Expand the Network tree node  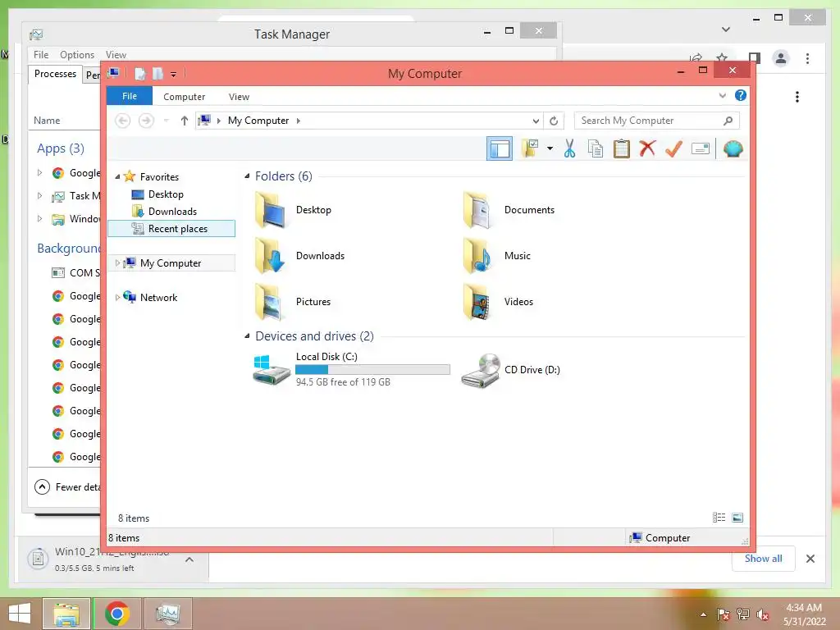[117, 297]
